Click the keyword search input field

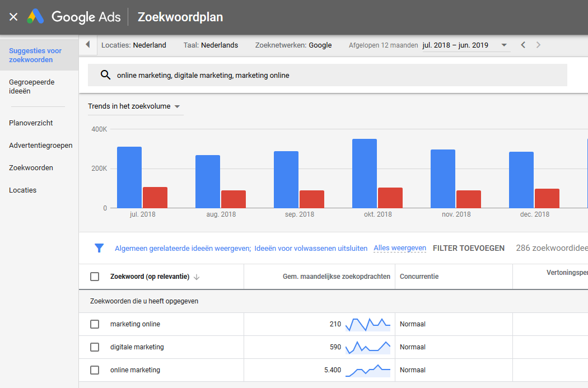pyautogui.click(x=328, y=75)
